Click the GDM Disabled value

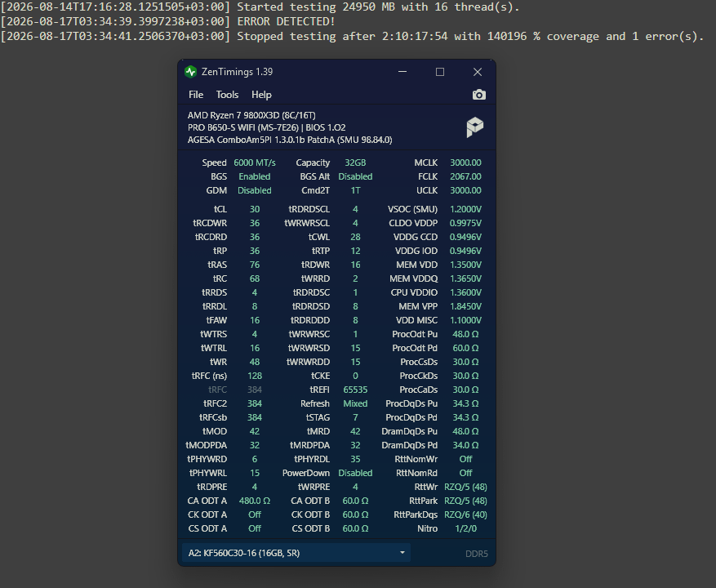(255, 190)
